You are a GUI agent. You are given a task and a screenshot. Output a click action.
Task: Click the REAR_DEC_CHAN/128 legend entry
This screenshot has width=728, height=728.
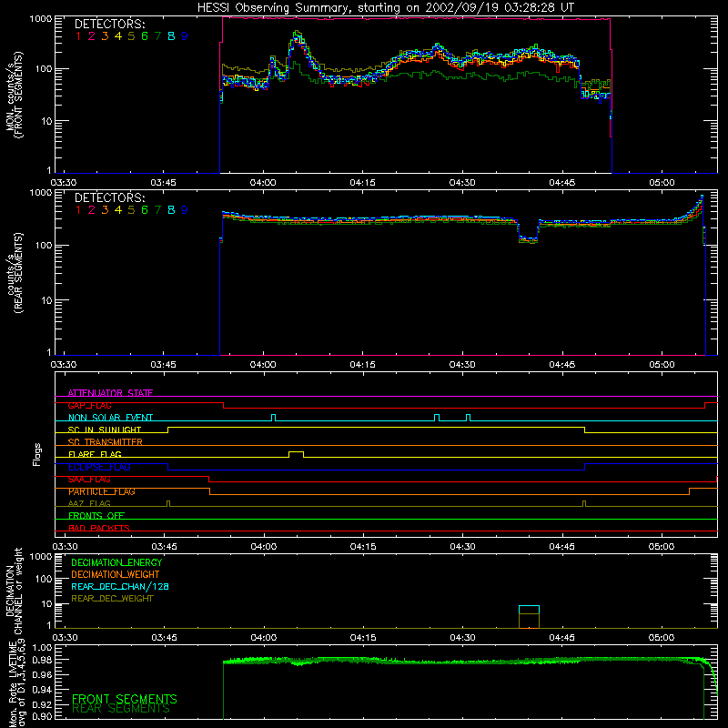pyautogui.click(x=120, y=586)
